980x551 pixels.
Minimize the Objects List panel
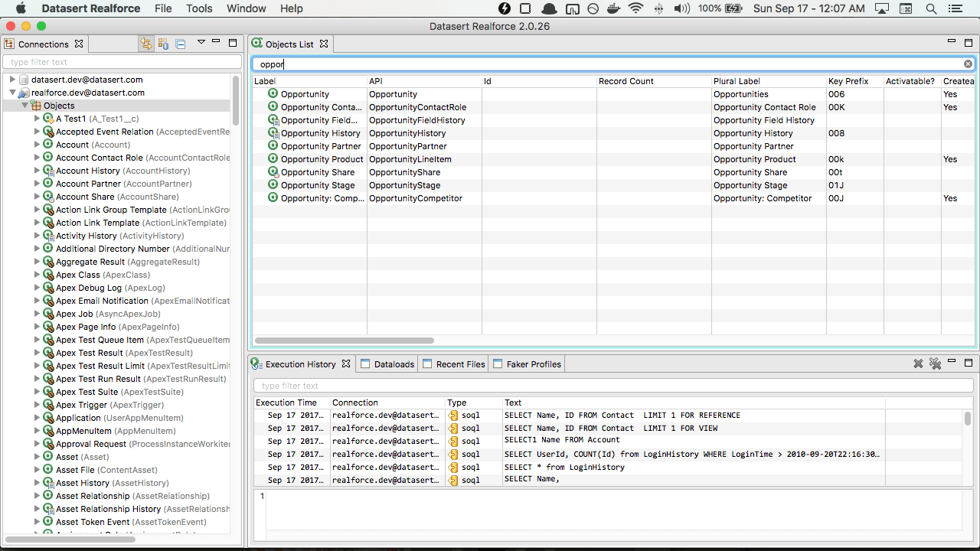tap(952, 41)
